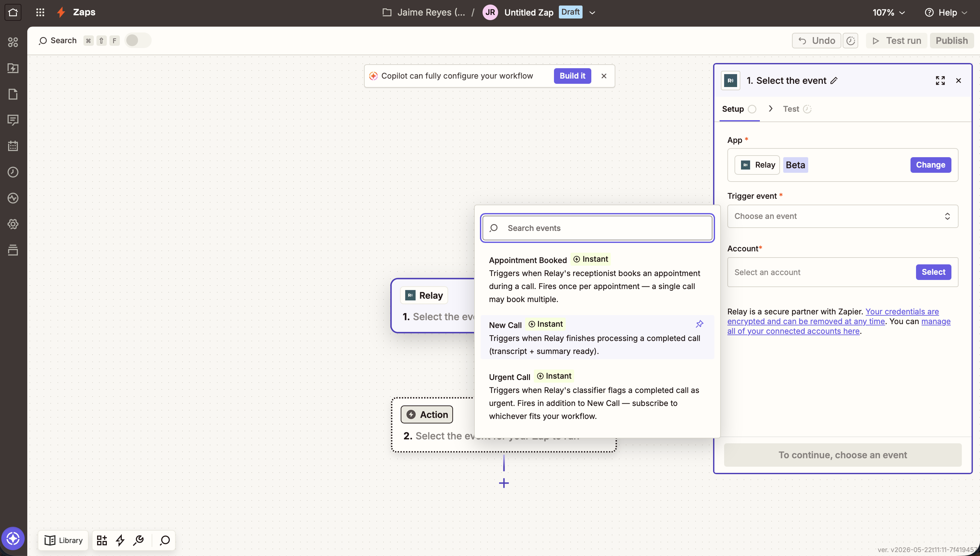This screenshot has height=556, width=980.
Task: Click the lightning bolt icon in bottom toolbar
Action: pyautogui.click(x=120, y=540)
